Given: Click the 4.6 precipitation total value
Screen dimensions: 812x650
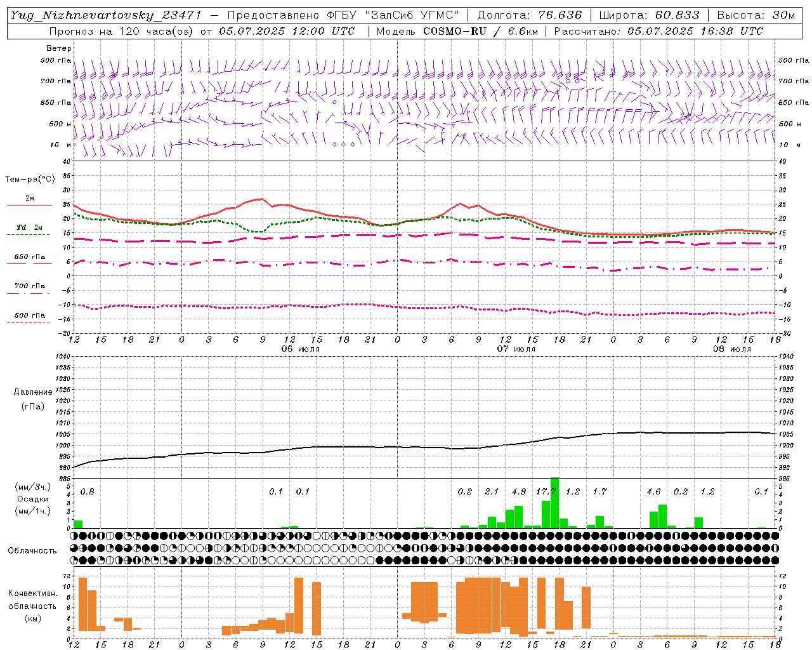Looking at the screenshot, I should 653,492.
